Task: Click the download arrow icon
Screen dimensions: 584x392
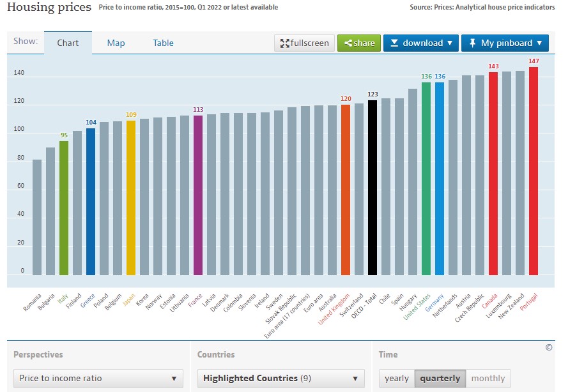Action: (394, 43)
